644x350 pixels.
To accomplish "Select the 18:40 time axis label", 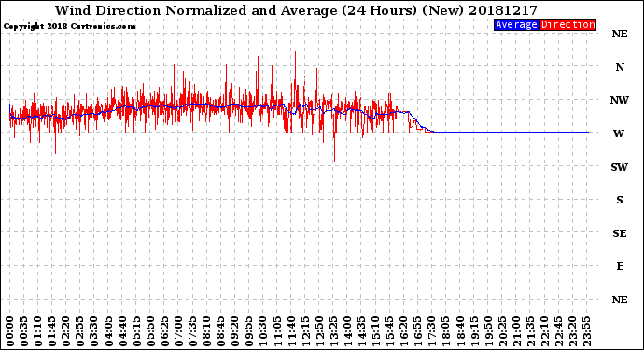I will (x=460, y=331).
